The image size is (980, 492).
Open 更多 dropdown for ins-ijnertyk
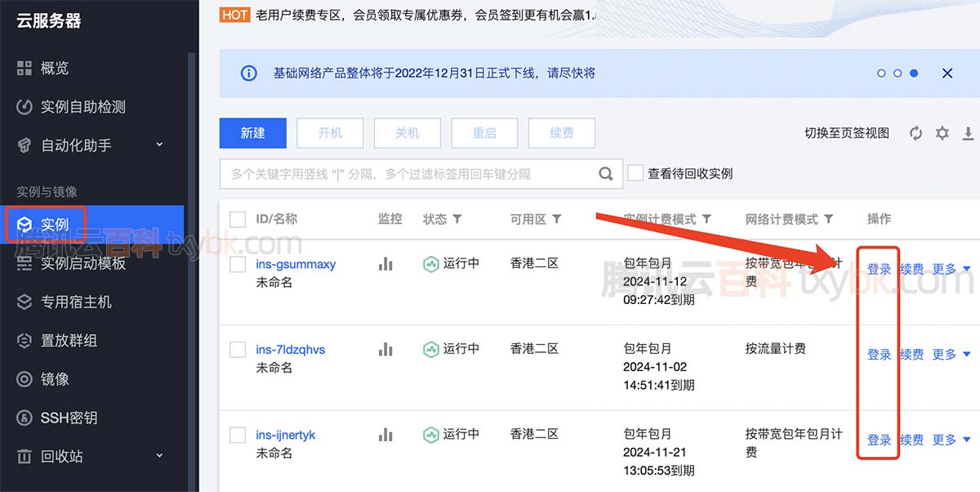[x=952, y=440]
